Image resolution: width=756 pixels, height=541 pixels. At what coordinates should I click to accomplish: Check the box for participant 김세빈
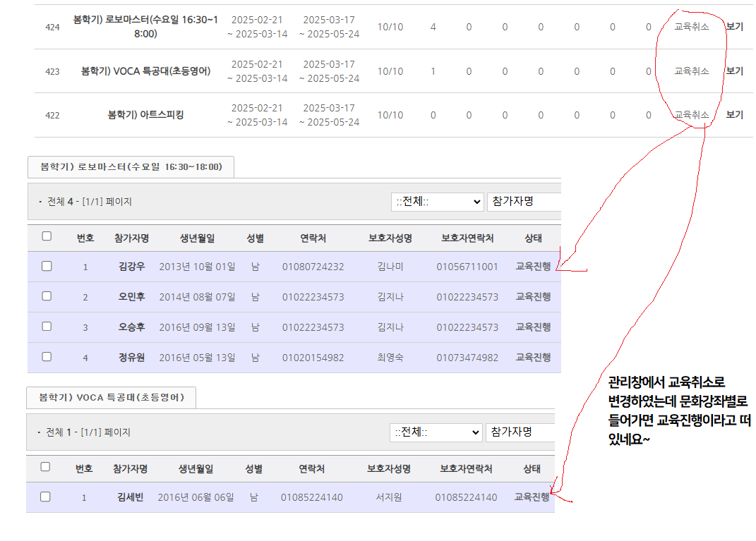click(x=45, y=497)
